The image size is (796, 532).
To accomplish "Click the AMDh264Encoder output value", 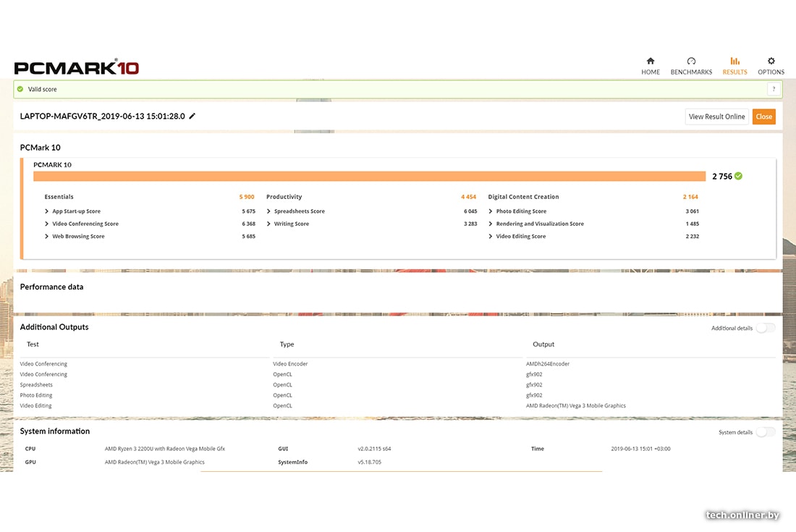I will pos(547,364).
